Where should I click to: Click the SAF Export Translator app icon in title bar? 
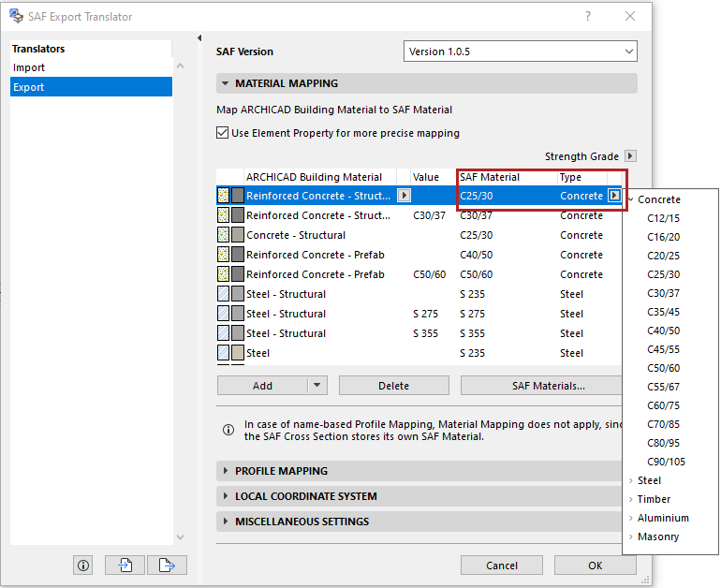(16, 16)
